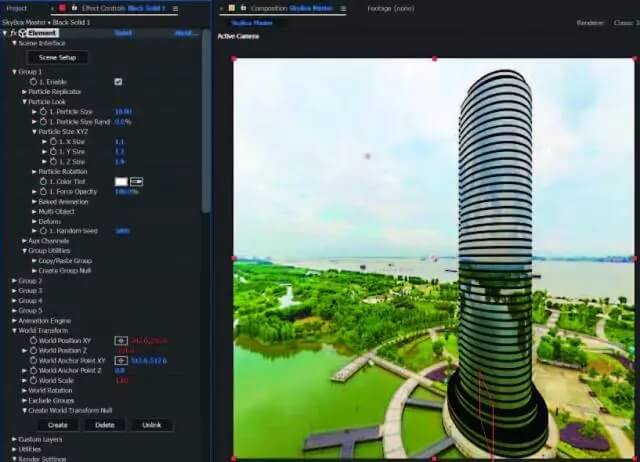Collapse the Particle Look section
Image resolution: width=640 pixels, height=462 pixels.
(25, 101)
